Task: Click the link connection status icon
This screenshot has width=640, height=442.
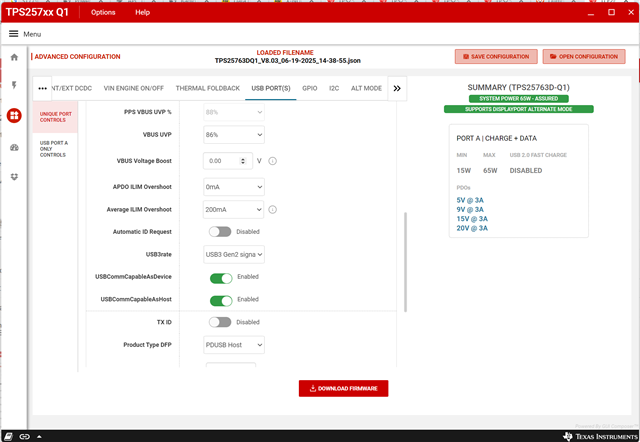Action: 24,436
